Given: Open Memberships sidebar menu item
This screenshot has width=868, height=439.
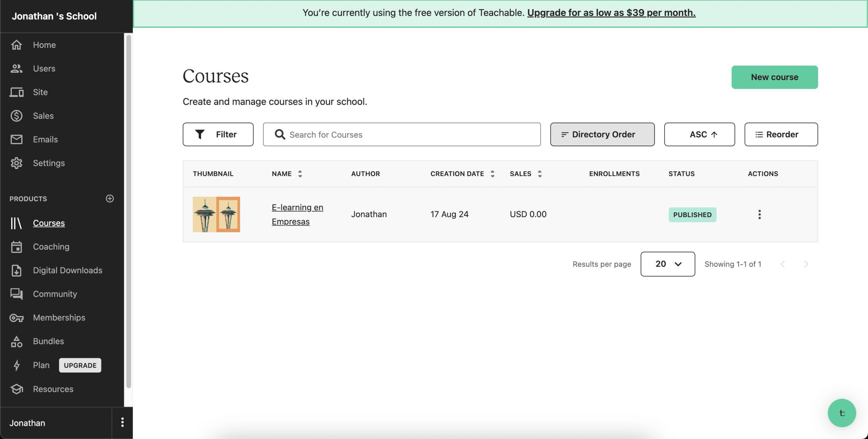Looking at the screenshot, I should 59,318.
